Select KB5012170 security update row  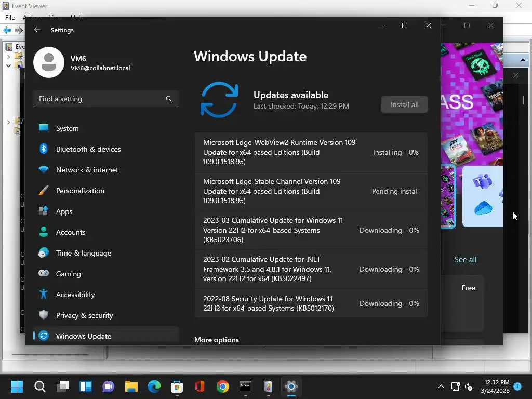click(x=311, y=303)
